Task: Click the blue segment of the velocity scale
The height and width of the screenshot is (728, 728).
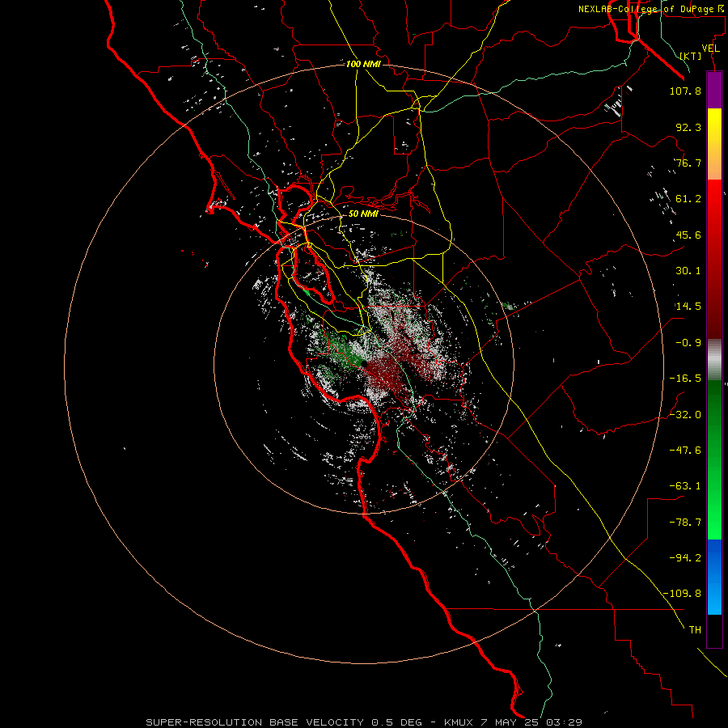Action: [714, 577]
